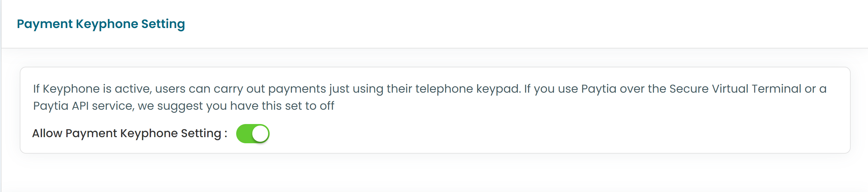
Task: Click the phrase 'telephone keypad' in the description
Action: point(468,89)
